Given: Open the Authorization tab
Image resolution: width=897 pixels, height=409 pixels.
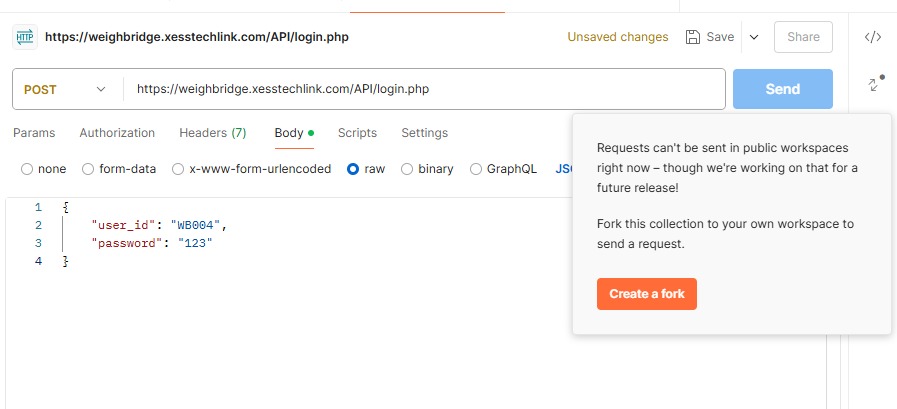Looking at the screenshot, I should click(117, 133).
